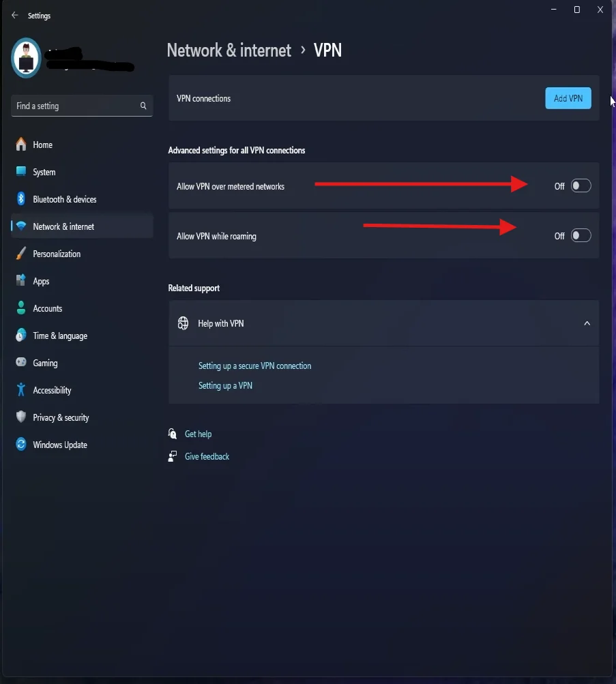The image size is (616, 684).
Task: Click the Get help link
Action: click(x=198, y=434)
